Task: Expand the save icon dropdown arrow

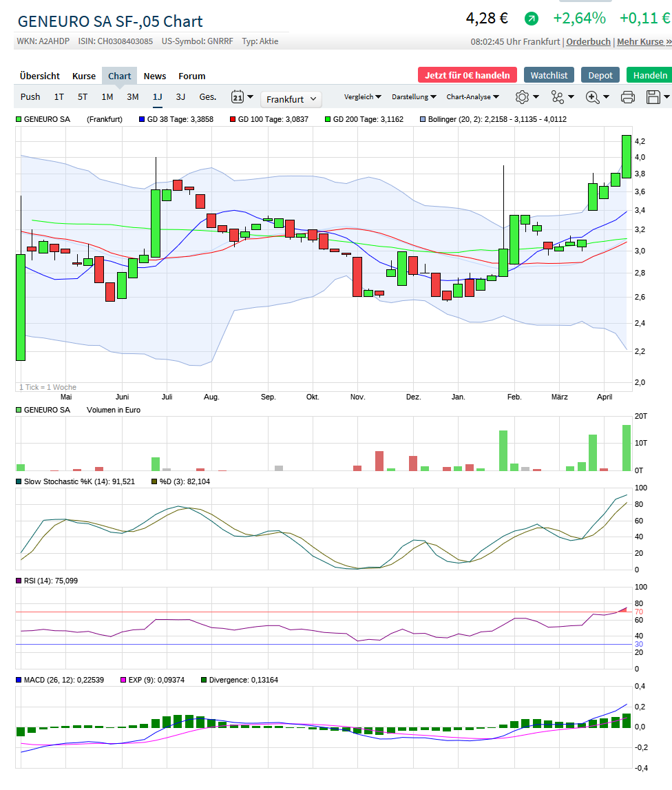Action: [x=667, y=96]
